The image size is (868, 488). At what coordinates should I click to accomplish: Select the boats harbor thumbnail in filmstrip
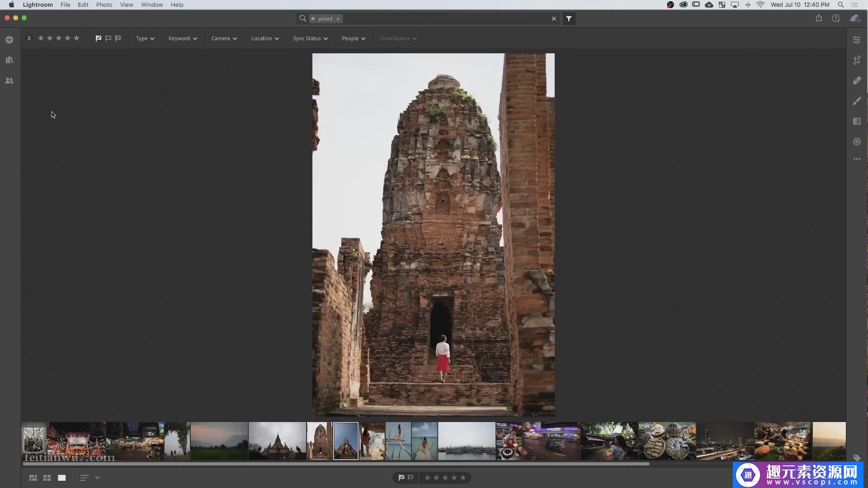466,441
